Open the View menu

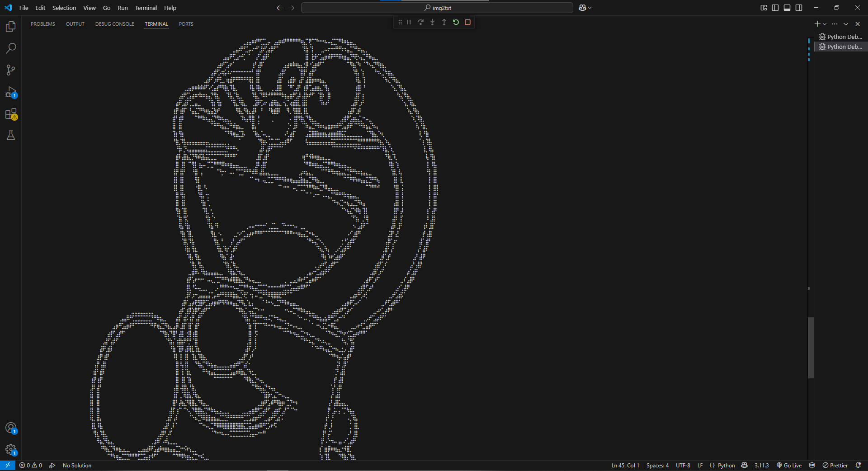tap(90, 8)
